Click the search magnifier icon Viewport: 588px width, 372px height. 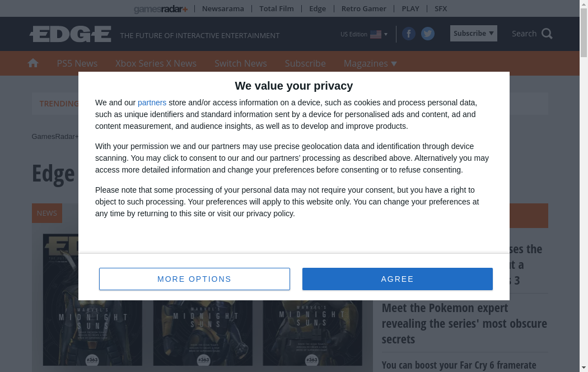coord(547,34)
